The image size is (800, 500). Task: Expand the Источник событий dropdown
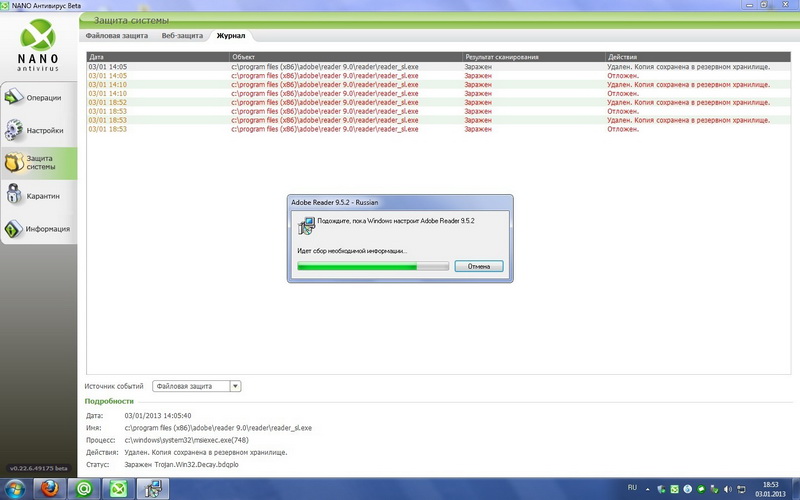pos(235,386)
